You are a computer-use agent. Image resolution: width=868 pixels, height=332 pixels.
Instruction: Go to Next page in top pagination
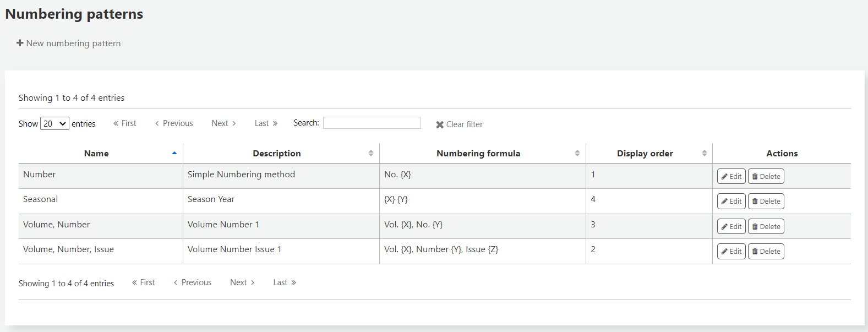pyautogui.click(x=223, y=123)
